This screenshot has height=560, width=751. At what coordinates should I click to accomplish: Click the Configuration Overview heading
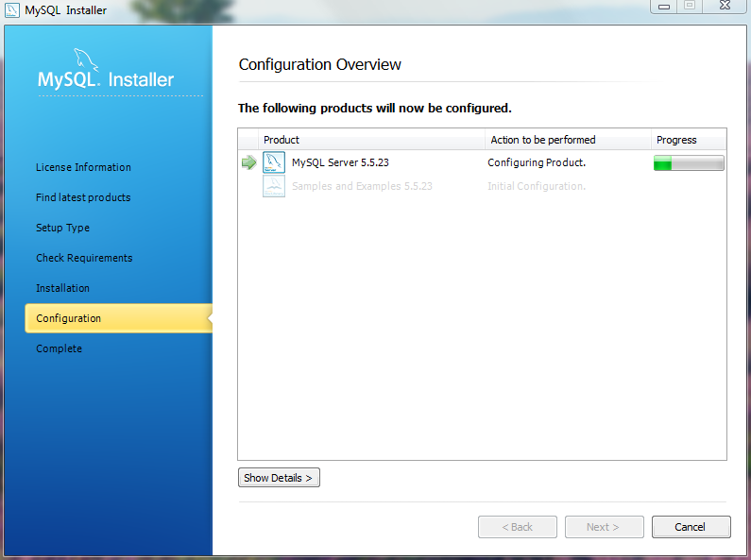click(320, 64)
